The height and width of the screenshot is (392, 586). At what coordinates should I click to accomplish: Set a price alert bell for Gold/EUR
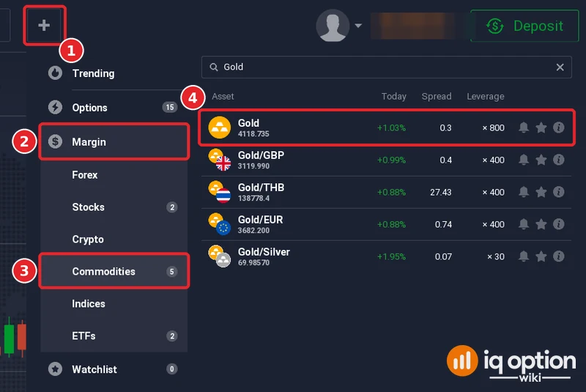[524, 223]
